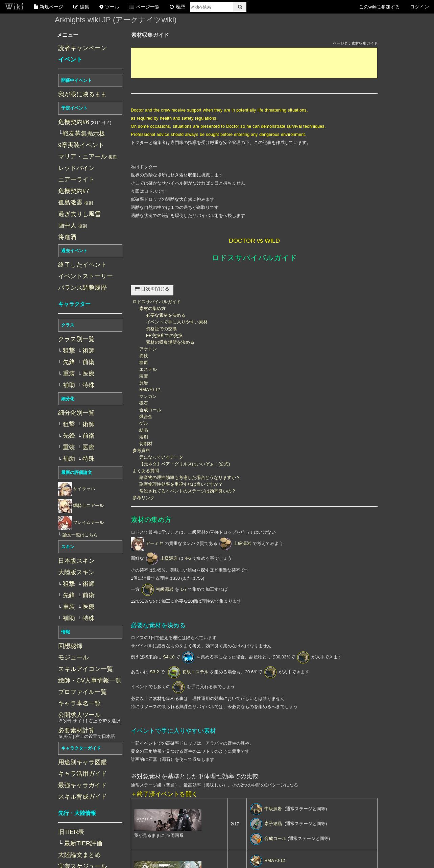Jump to よくある質問 contents entry
Viewport: 434px width, 868px height.
coord(146,471)
